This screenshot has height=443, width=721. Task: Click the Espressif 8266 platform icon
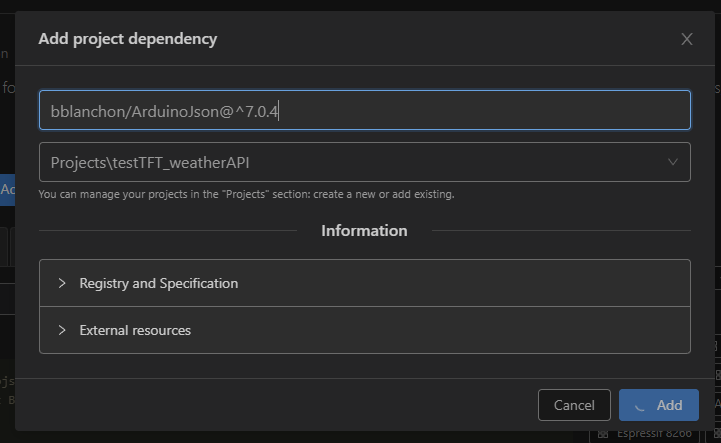[x=603, y=434]
